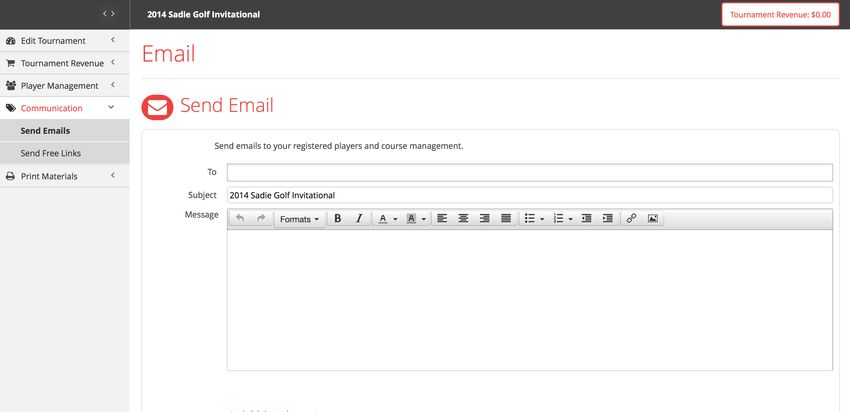This screenshot has width=850, height=412.
Task: Click the Edit Tournament dashboard icon
Action: point(10,41)
